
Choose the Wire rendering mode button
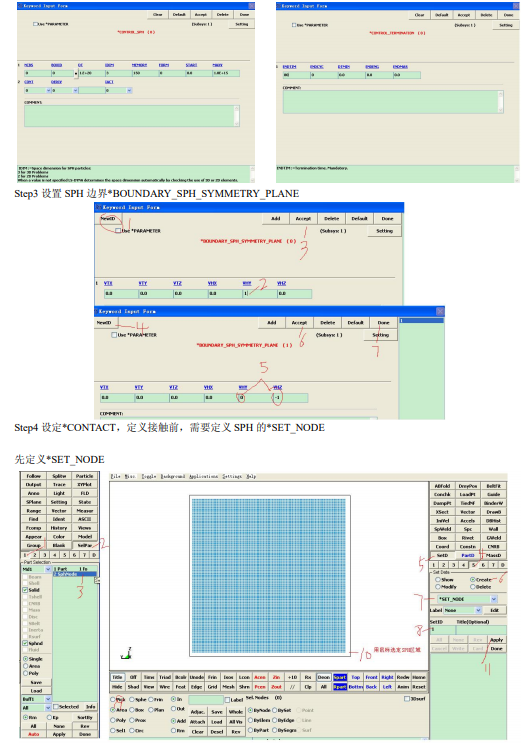pyautogui.click(x=165, y=687)
